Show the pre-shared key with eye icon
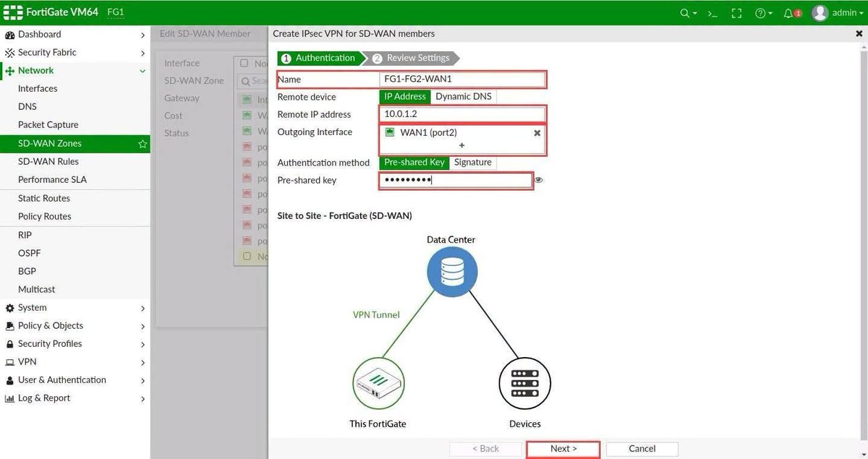 [539, 180]
